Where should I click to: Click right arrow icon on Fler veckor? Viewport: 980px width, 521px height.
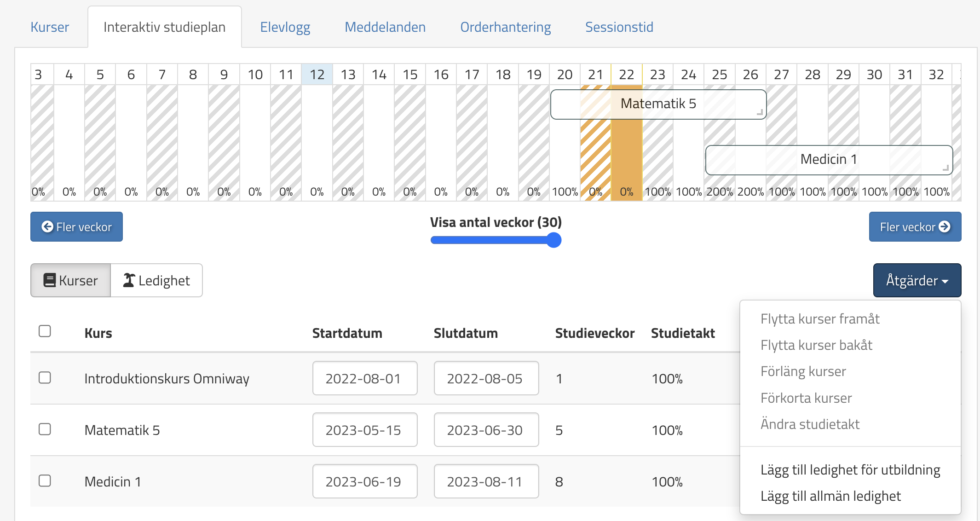coord(945,226)
